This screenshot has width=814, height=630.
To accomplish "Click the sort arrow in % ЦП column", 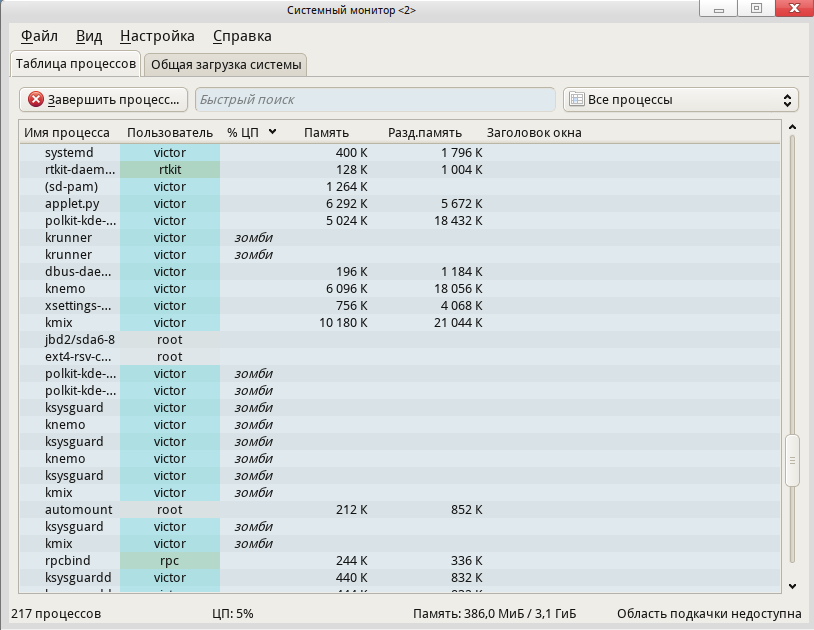I will click(x=272, y=131).
